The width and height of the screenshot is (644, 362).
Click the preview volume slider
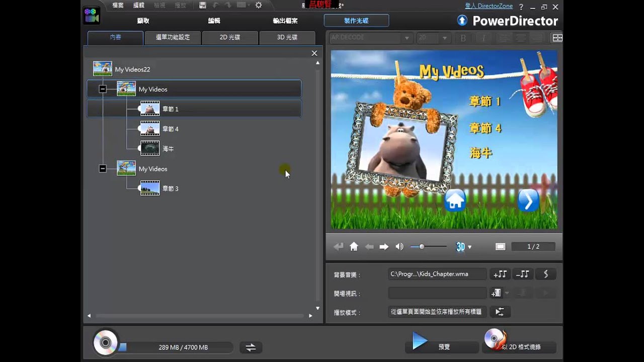pyautogui.click(x=428, y=246)
